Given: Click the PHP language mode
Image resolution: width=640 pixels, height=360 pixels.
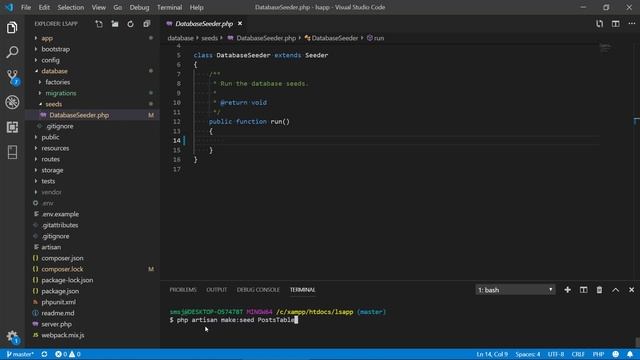Looking at the screenshot, I should click(x=598, y=354).
